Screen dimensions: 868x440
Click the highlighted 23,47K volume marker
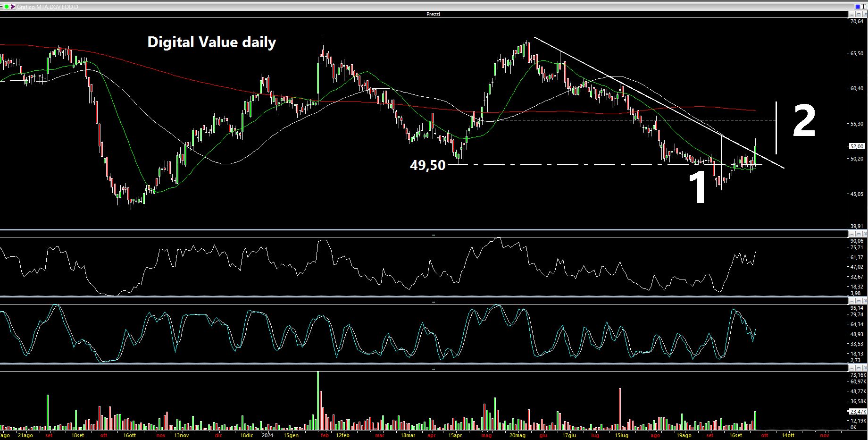tap(858, 412)
